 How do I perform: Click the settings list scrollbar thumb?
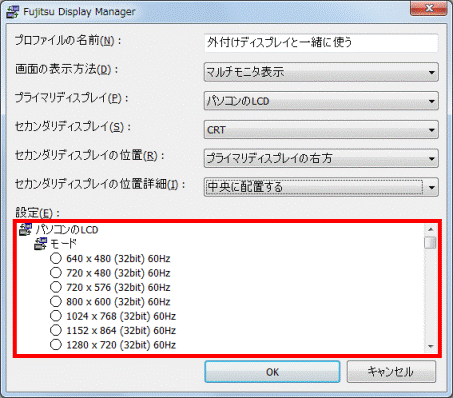[x=430, y=242]
